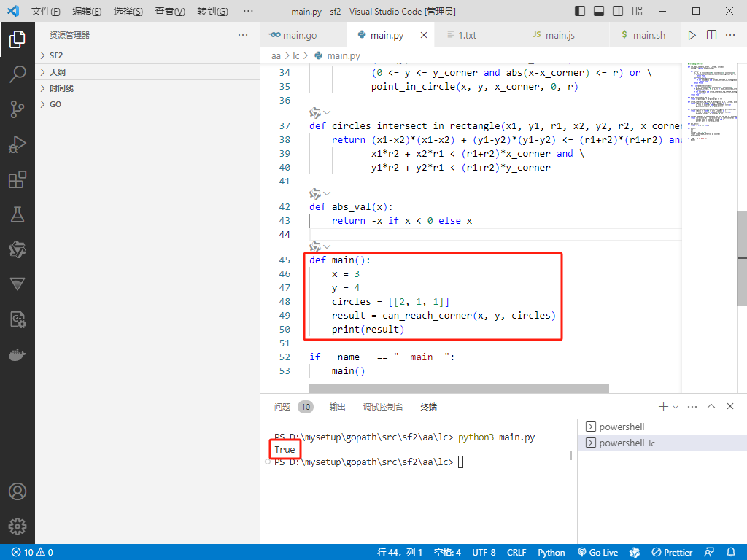
Task: Click the lc breadcrumb segment
Action: 296,55
